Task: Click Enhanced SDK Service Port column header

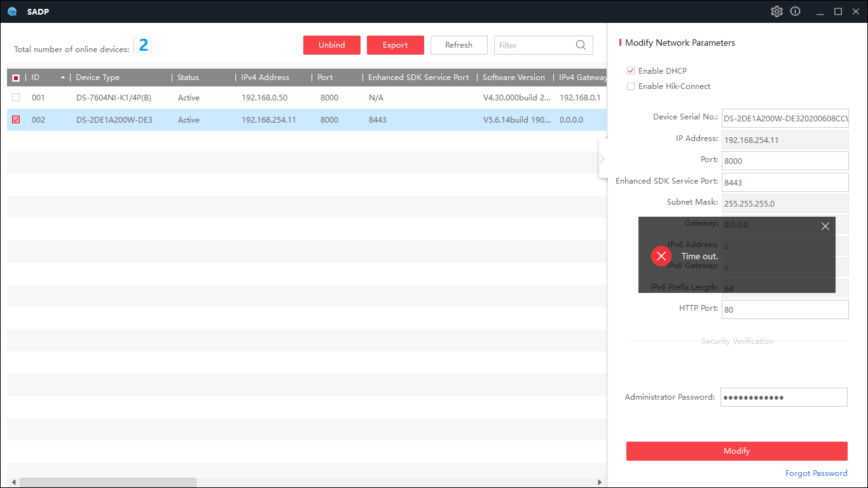Action: click(x=420, y=78)
